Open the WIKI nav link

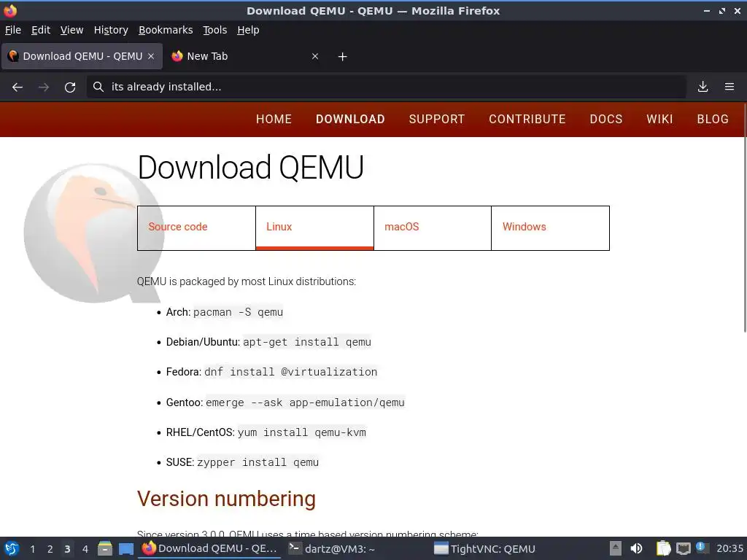click(659, 119)
